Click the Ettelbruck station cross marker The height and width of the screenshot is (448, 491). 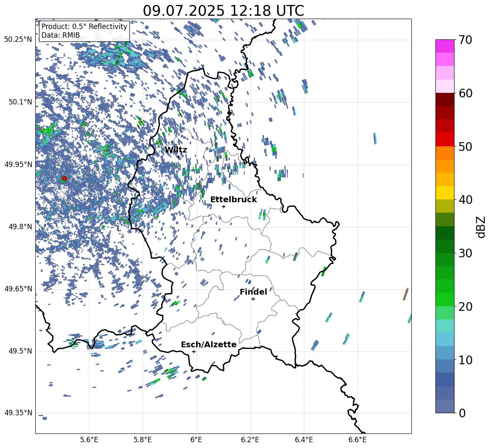tap(224, 206)
